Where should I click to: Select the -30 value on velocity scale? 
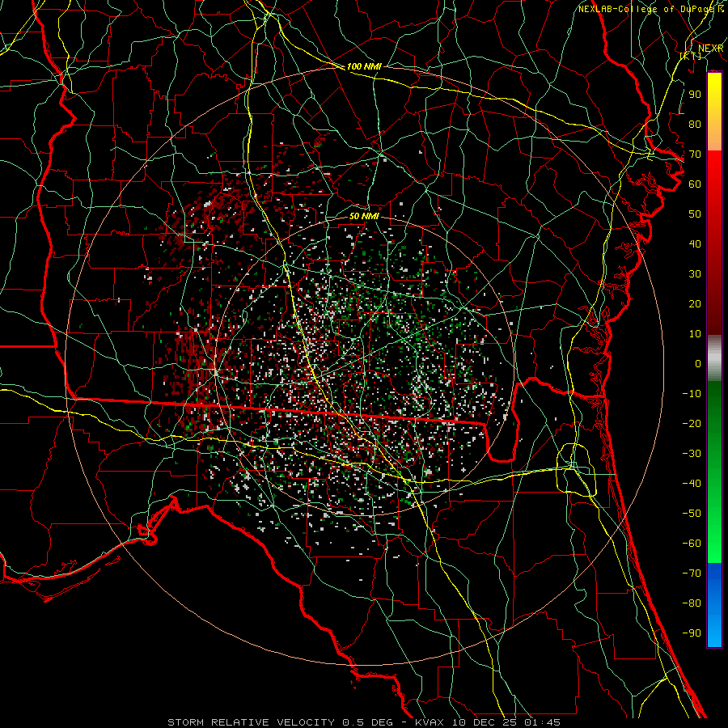[692, 454]
